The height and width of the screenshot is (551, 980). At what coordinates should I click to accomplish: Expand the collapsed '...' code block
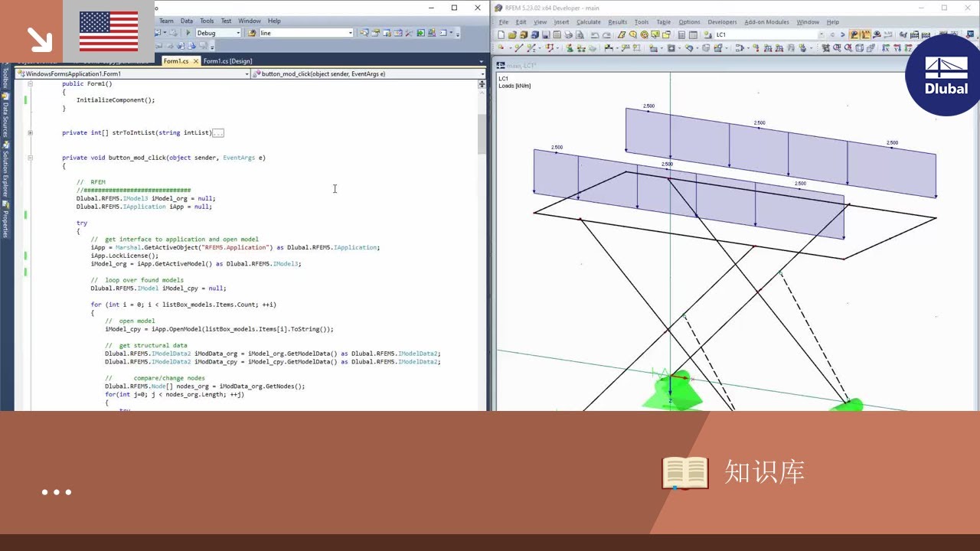tap(218, 133)
